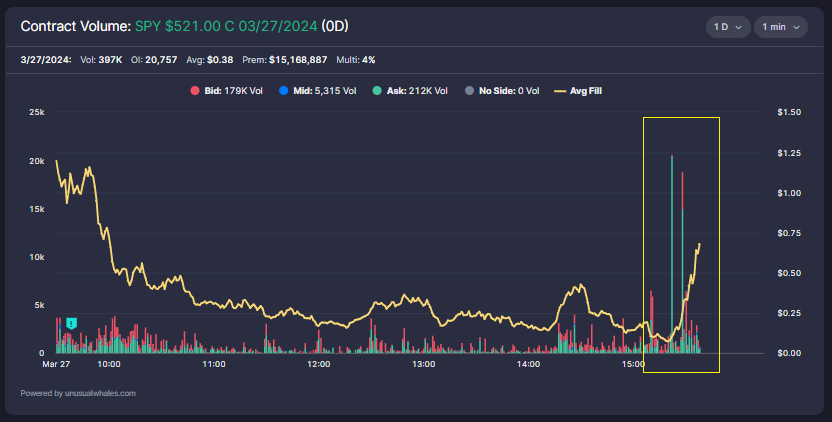Click the 20k volume axis label
Image resolution: width=832 pixels, height=422 pixels.
coord(37,161)
